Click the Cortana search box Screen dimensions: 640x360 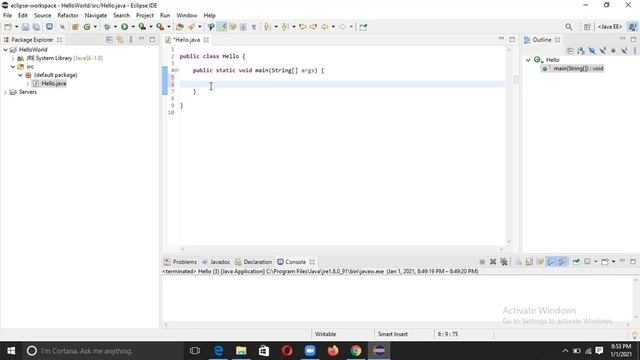point(103,351)
